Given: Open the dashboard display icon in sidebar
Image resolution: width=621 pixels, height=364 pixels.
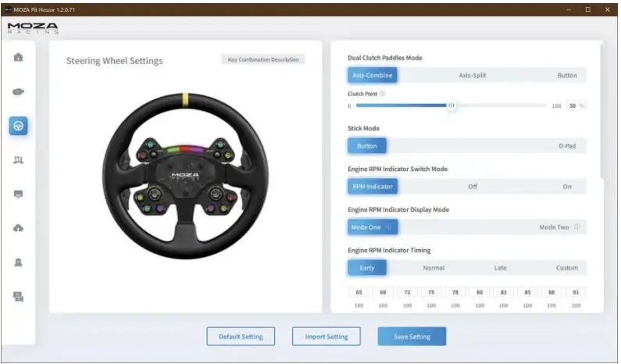Looking at the screenshot, I should click(18, 194).
